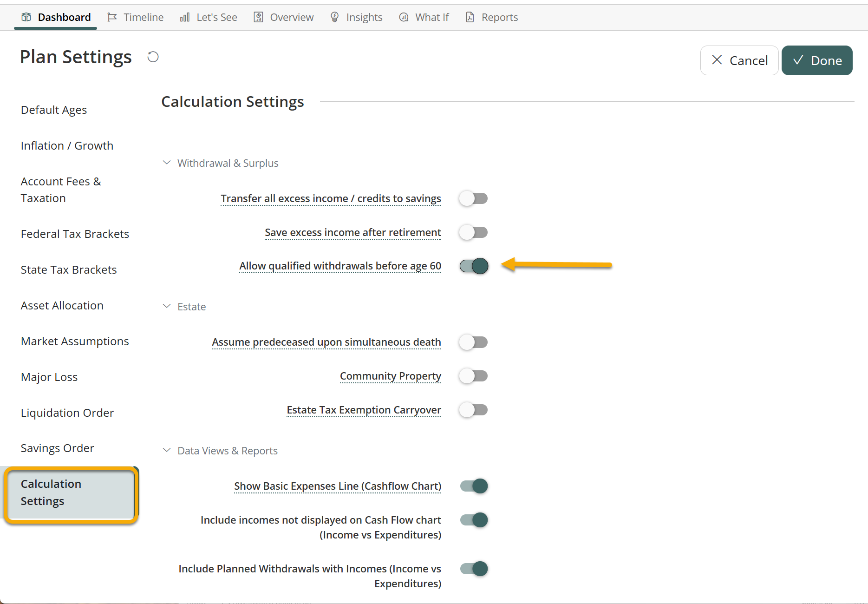The height and width of the screenshot is (604, 868).
Task: Turn on Community Property toggle
Action: 473,376
